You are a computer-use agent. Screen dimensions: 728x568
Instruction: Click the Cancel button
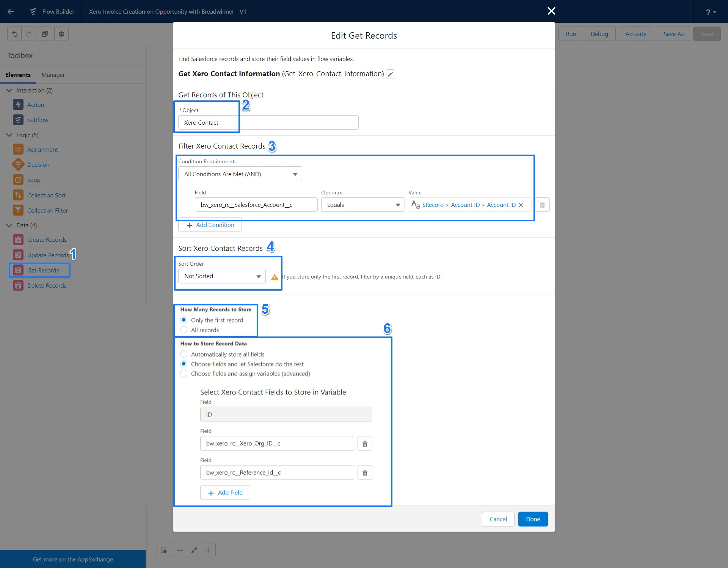coord(498,519)
